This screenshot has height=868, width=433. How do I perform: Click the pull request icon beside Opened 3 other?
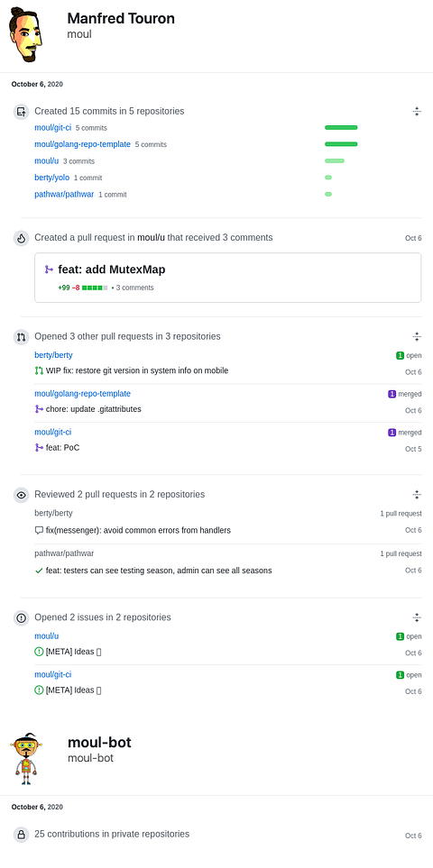21,336
